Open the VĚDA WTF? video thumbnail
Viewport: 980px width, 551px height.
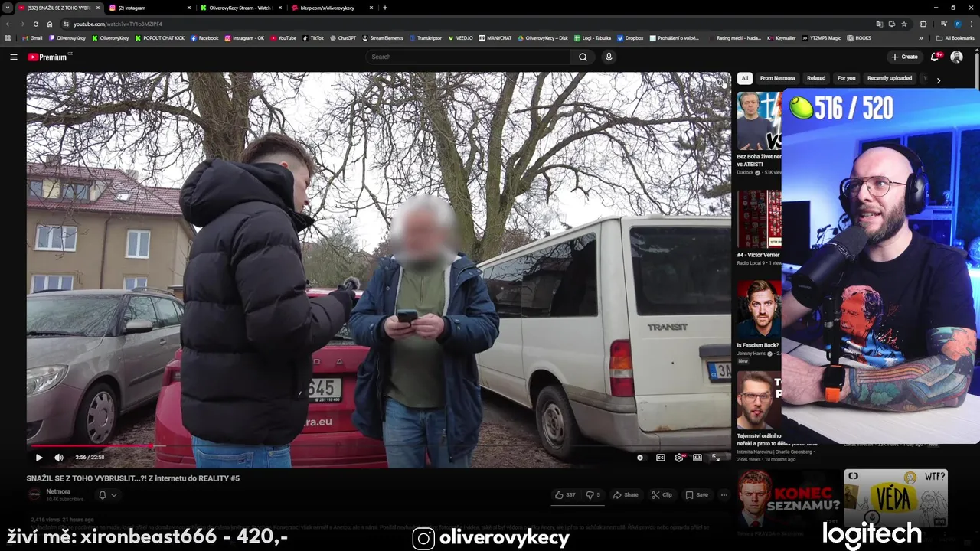pyautogui.click(x=896, y=500)
